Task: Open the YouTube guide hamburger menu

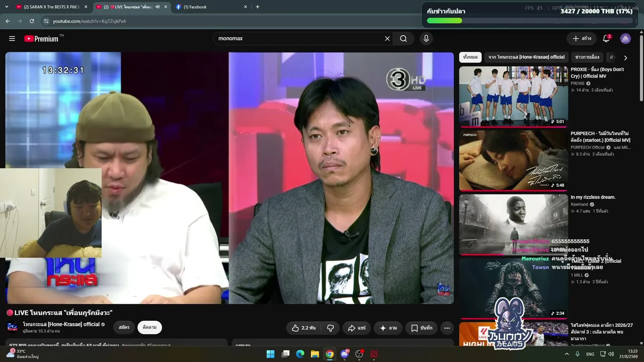Action: (12, 39)
